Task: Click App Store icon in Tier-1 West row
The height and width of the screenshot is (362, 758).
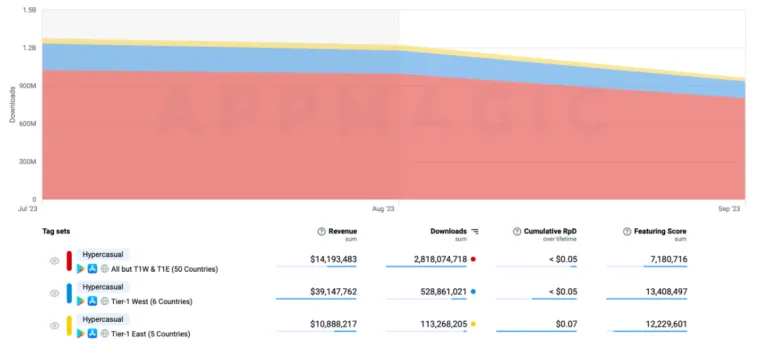Action: [x=92, y=301]
